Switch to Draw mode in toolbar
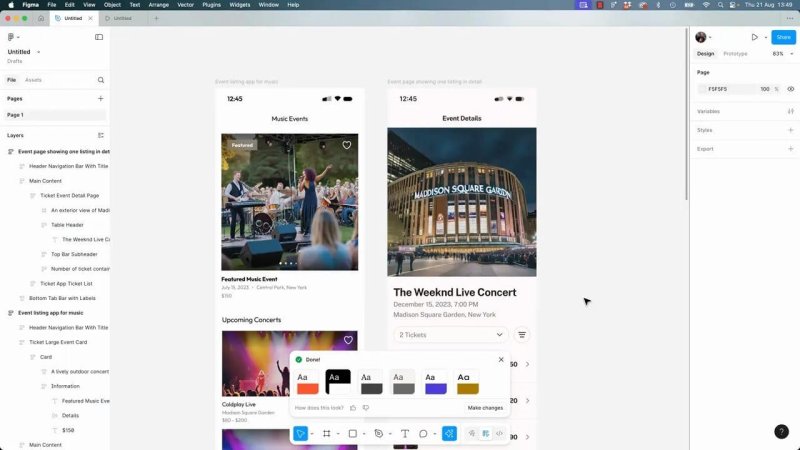This screenshot has width=800, height=450. [472, 434]
